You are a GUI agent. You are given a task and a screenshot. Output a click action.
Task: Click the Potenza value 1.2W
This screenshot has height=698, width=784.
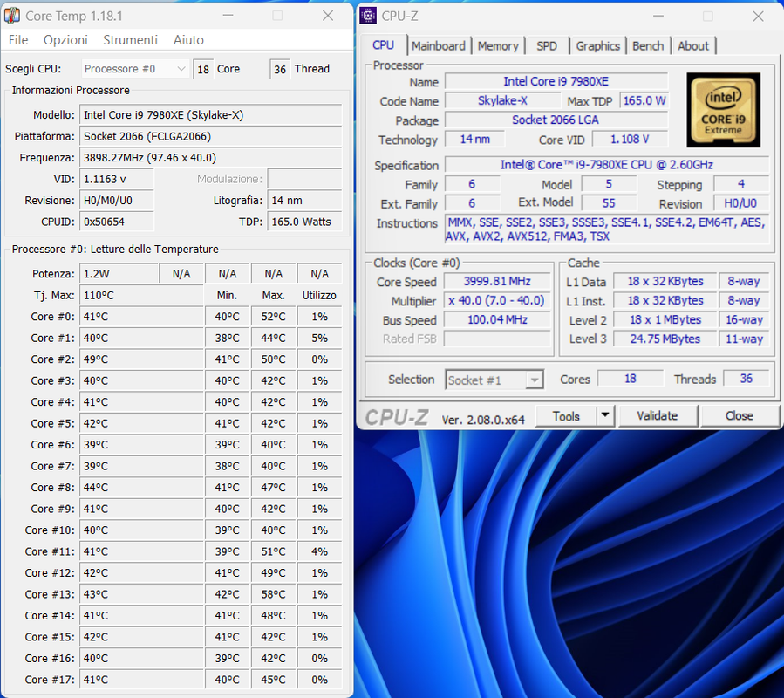119,274
